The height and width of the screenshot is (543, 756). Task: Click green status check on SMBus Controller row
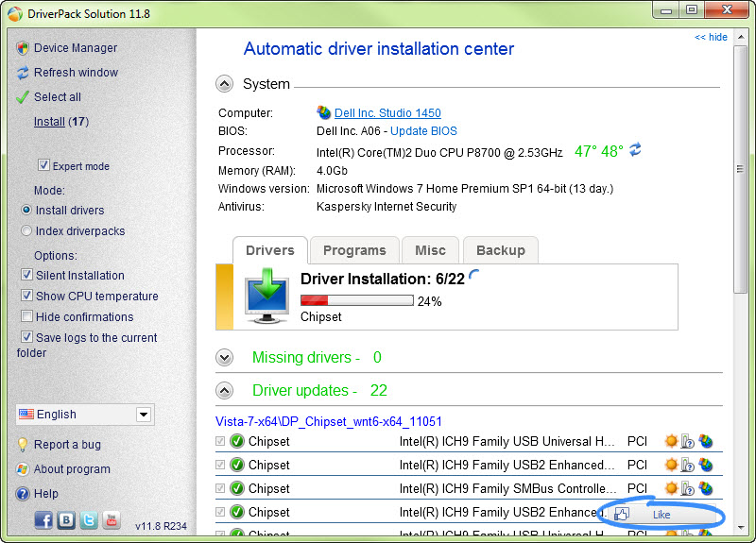[237, 488]
